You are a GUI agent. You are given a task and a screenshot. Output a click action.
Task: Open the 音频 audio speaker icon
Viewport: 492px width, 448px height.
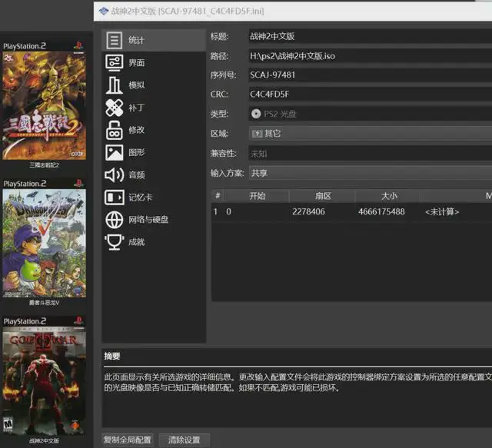click(x=115, y=174)
